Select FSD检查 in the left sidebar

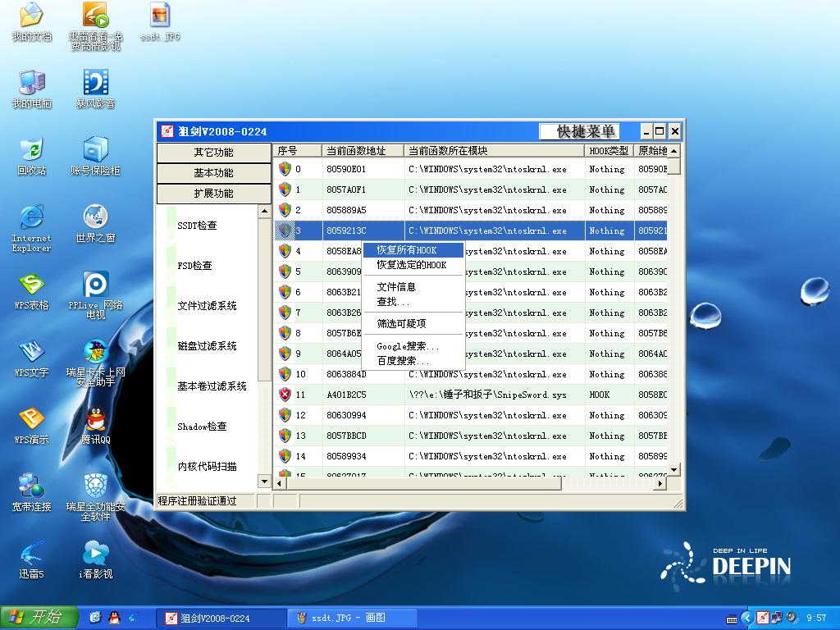point(195,266)
